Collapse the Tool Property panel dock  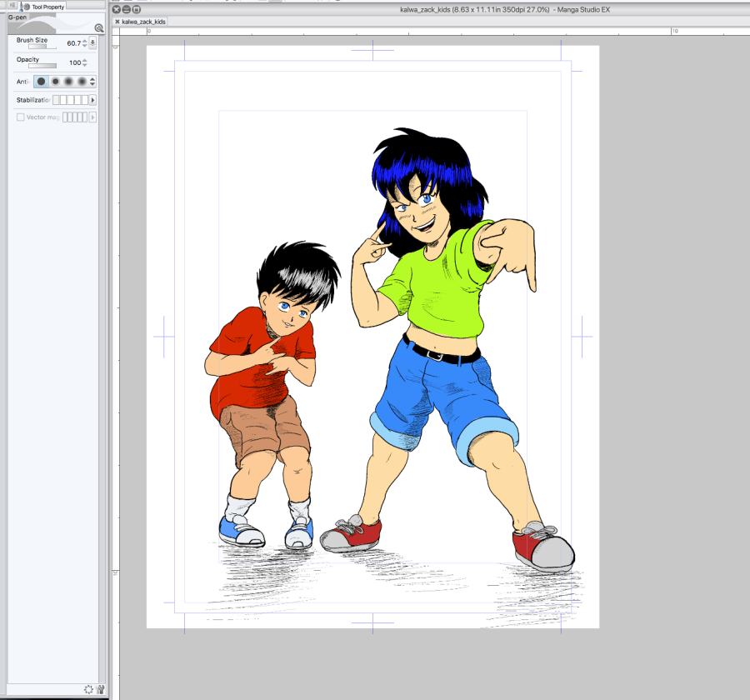tap(12, 6)
